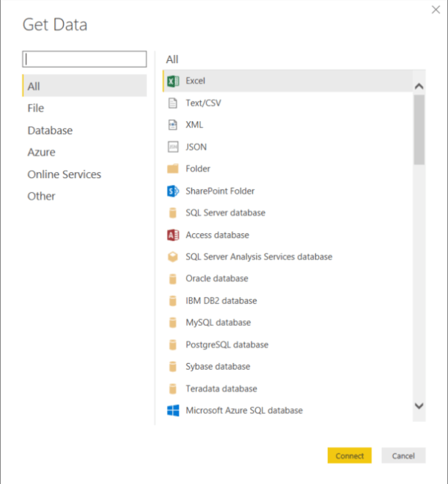Open the Azure category

(x=42, y=152)
